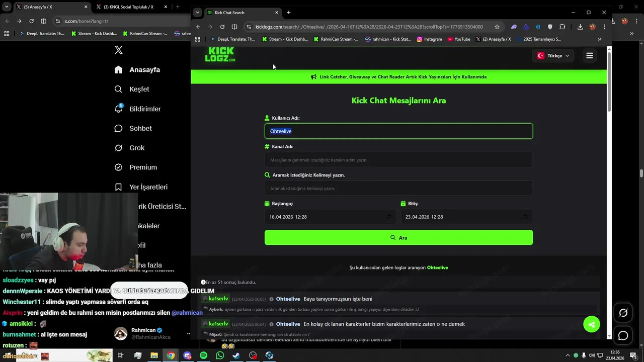Close the (5) Anasayfa / X tab

click(86, 7)
